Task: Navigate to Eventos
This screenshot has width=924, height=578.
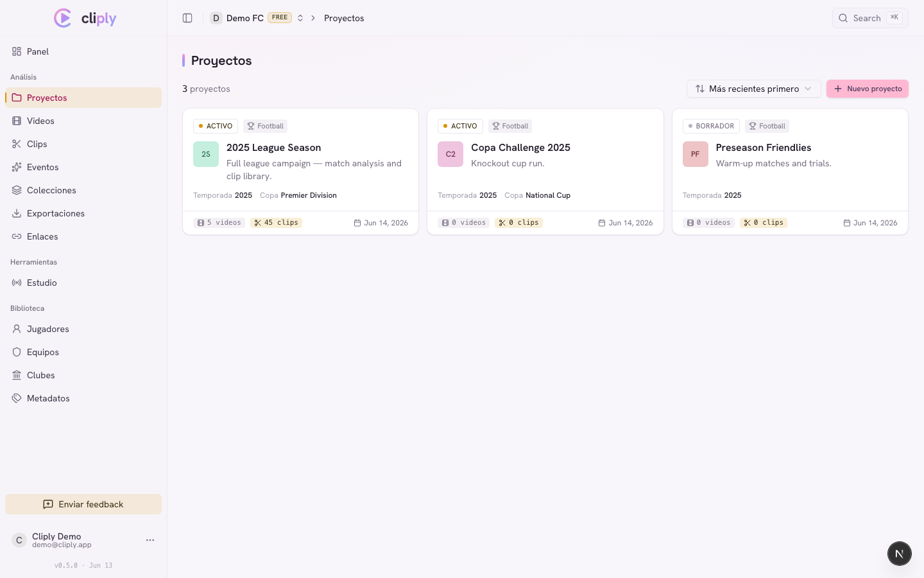Action: [83, 167]
